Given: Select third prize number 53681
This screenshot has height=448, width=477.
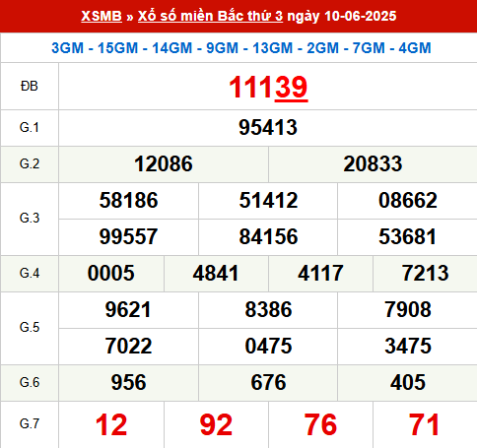Looking at the screenshot, I should (408, 236).
